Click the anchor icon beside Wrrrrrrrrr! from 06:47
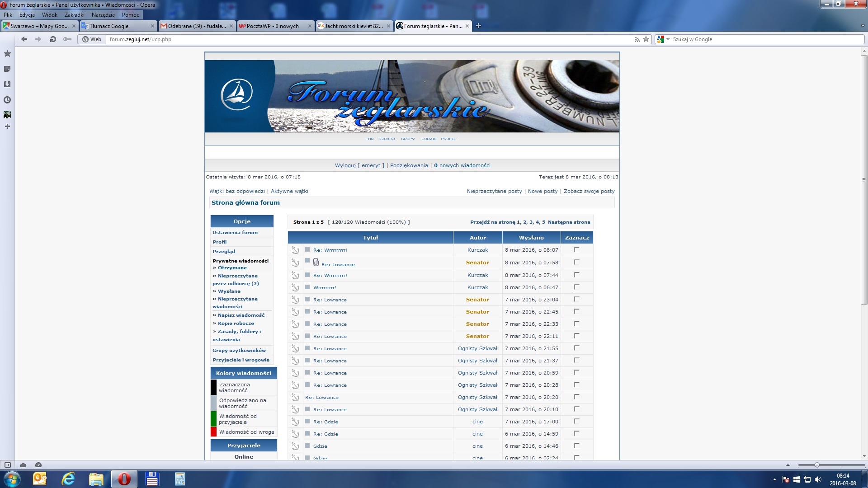Screen dimensions: 868x488 point(295,287)
